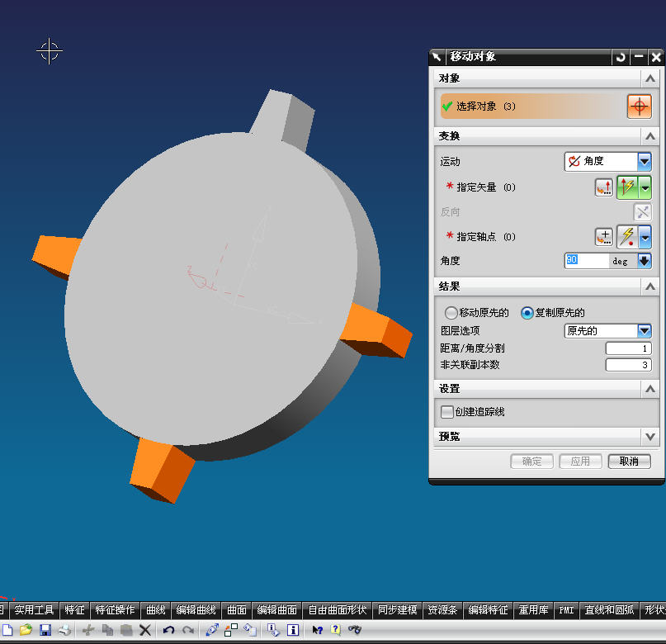
Task: Click the inferred point lightning icon
Action: 628,237
